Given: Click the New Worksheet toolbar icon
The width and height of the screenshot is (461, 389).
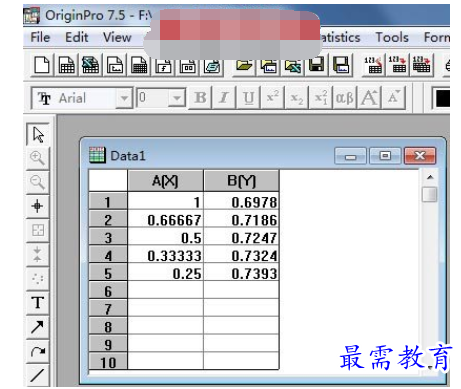Looking at the screenshot, I should point(67,65).
